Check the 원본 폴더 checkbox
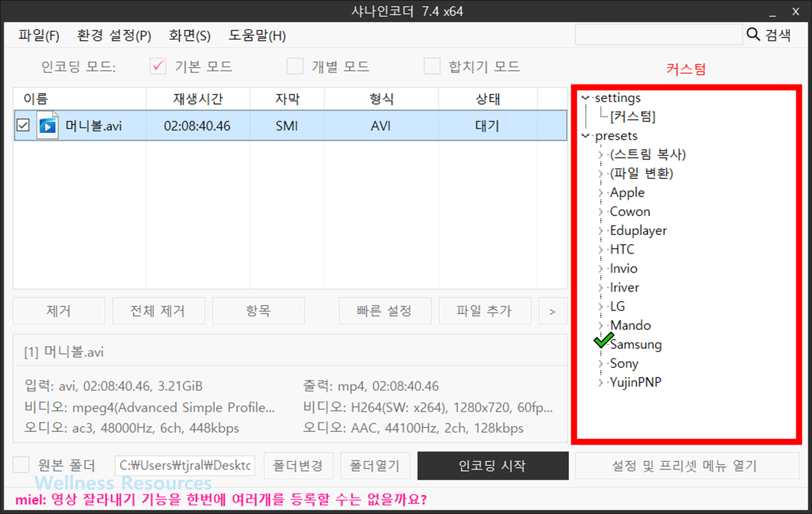Viewport: 812px width, 514px height. tap(21, 464)
